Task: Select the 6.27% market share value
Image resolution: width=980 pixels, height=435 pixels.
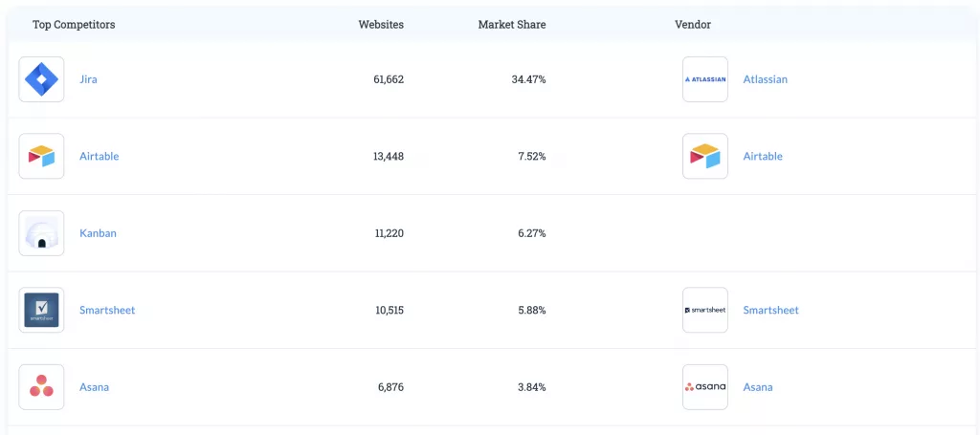Action: tap(532, 233)
